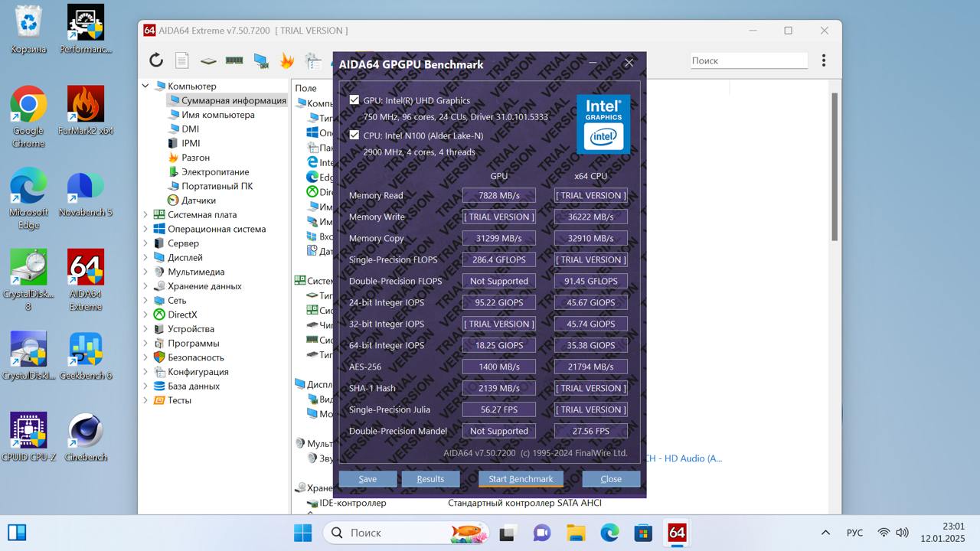Open AIDA64 Extreme desktop shortcut
The width and height of the screenshot is (980, 551).
pyautogui.click(x=86, y=280)
